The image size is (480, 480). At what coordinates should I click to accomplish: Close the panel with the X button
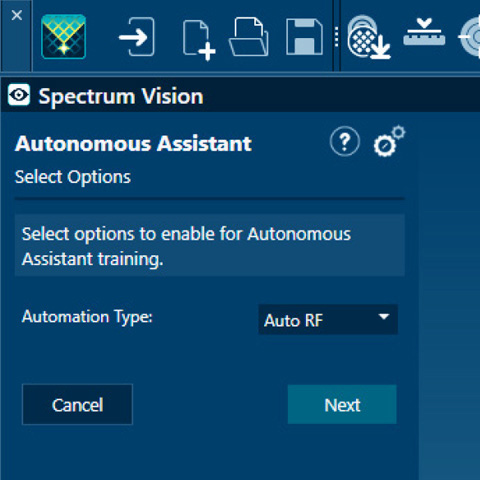(17, 15)
